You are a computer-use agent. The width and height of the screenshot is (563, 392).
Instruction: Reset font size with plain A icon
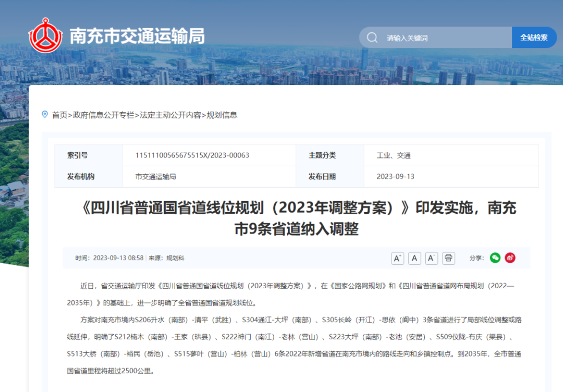tap(414, 258)
